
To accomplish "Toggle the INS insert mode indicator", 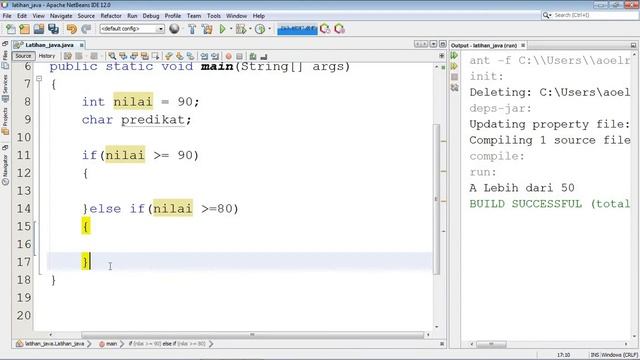I will point(594,355).
